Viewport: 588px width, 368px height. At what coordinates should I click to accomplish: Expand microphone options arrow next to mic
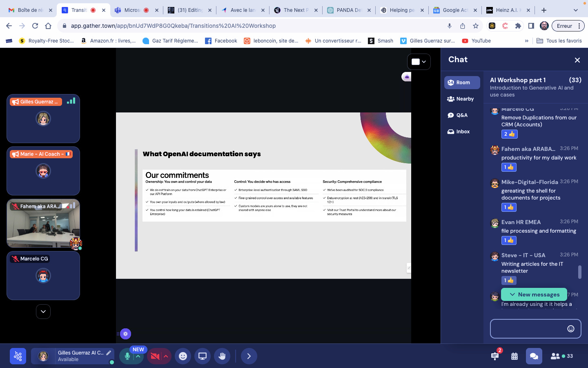tap(138, 356)
